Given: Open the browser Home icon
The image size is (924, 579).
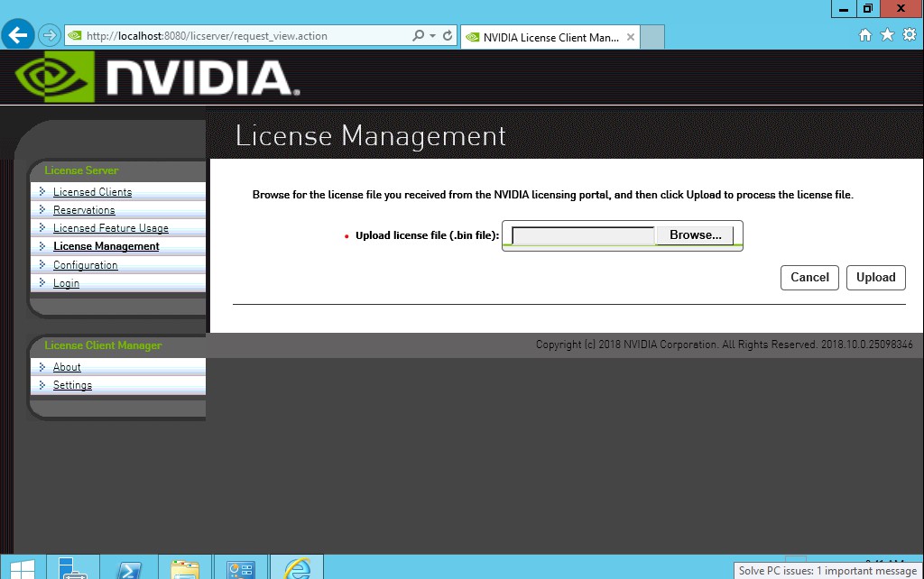Looking at the screenshot, I should pos(864,35).
